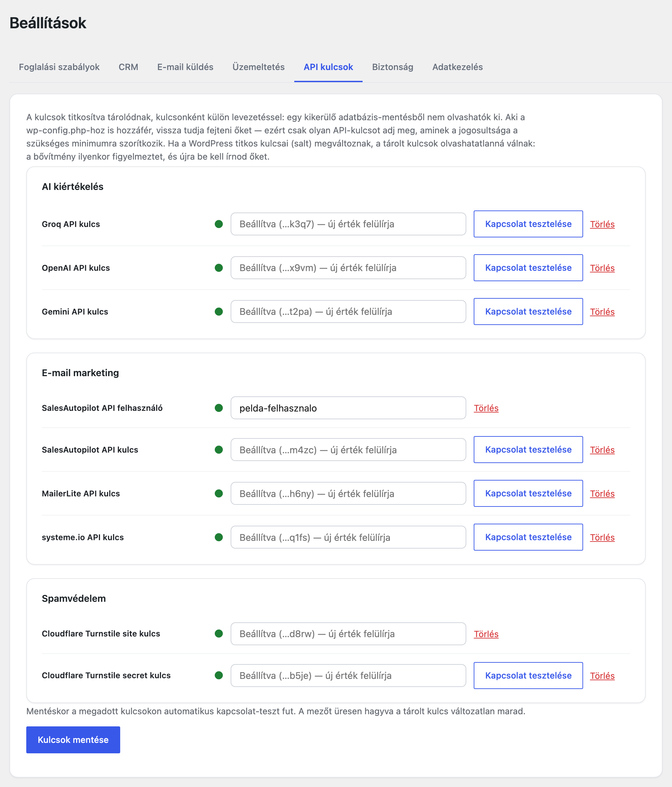Click the Turnstile secret kulcs input

tap(348, 675)
